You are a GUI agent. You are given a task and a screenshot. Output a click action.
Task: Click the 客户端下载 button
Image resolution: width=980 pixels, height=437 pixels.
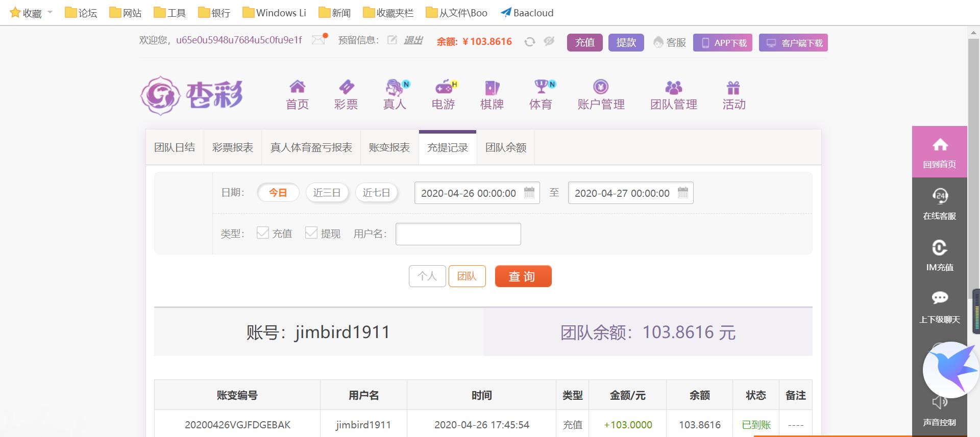click(793, 42)
